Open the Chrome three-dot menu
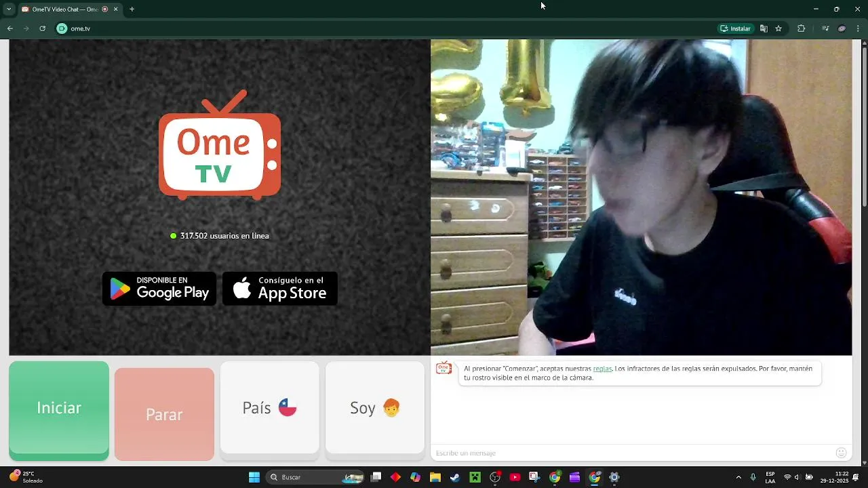The height and width of the screenshot is (488, 868). pos(859,28)
